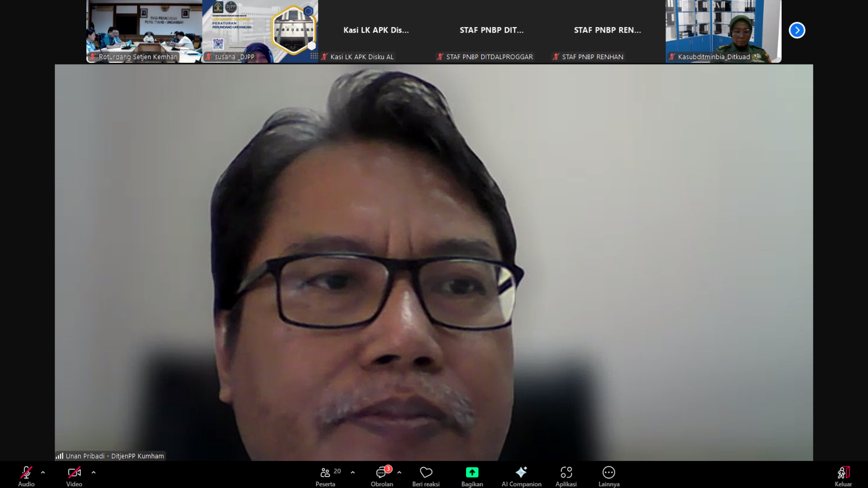Open Lainnya more options menu

(609, 476)
